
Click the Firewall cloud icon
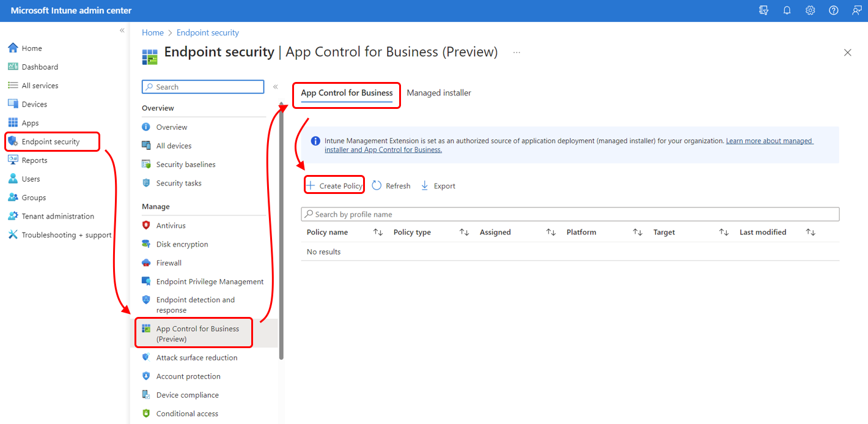pyautogui.click(x=146, y=262)
